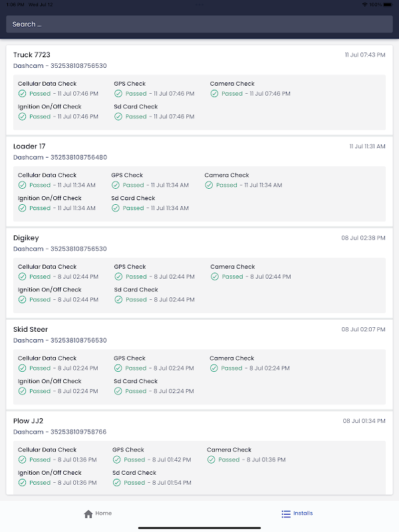Click the Home house icon
Viewport: 399px width, 532px height.
point(88,513)
